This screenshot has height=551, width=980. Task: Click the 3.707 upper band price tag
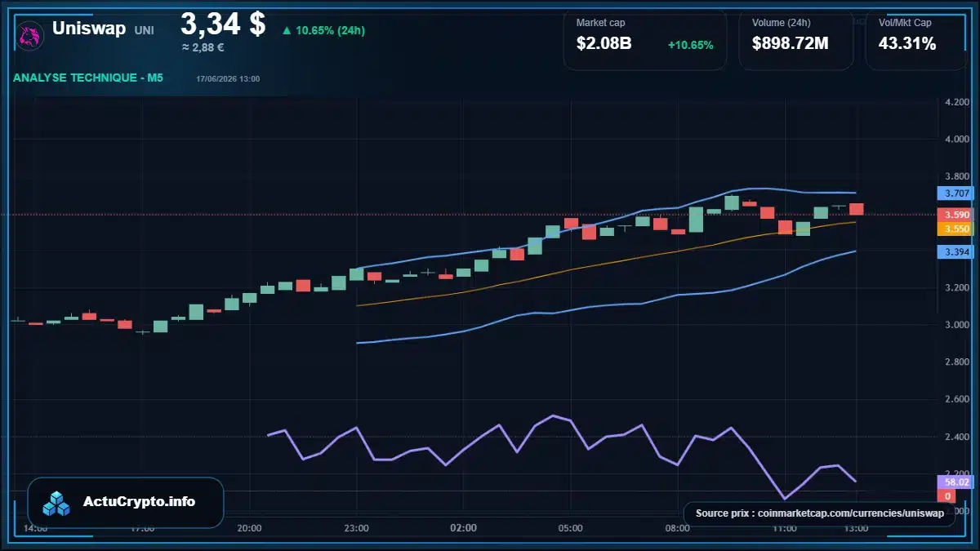click(956, 193)
